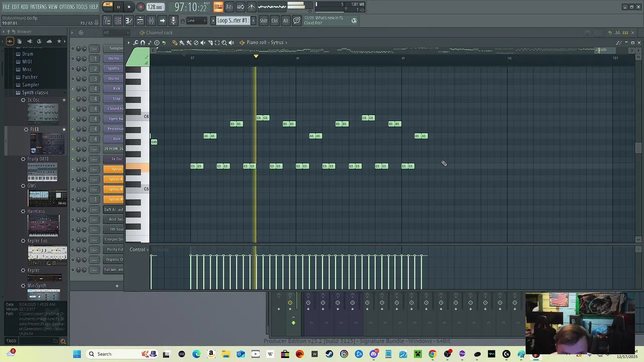Mute the Ride channel green LED
Screen dimensions: 644x362
72,139
